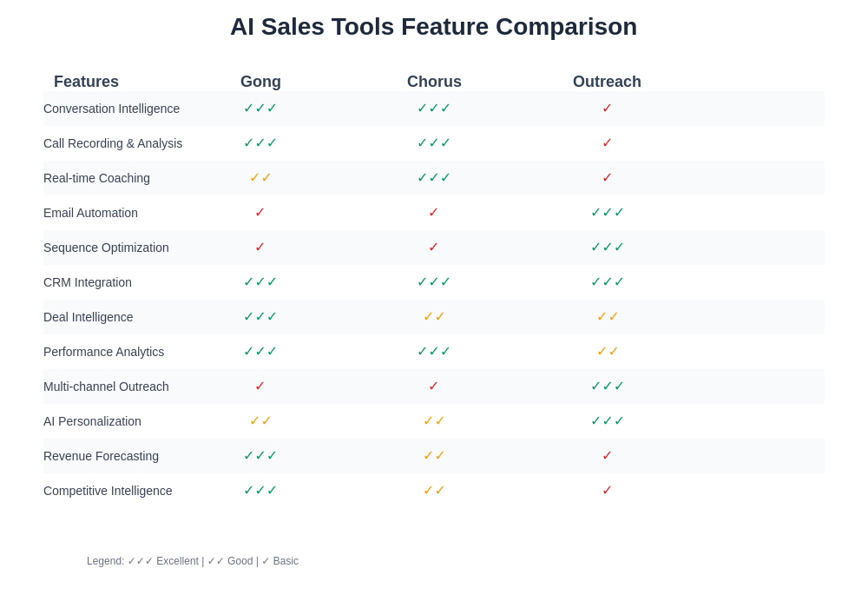The height and width of the screenshot is (608, 868).
Task: Click Chorus's orange Deal Intelligence rating
Action: coord(434,317)
